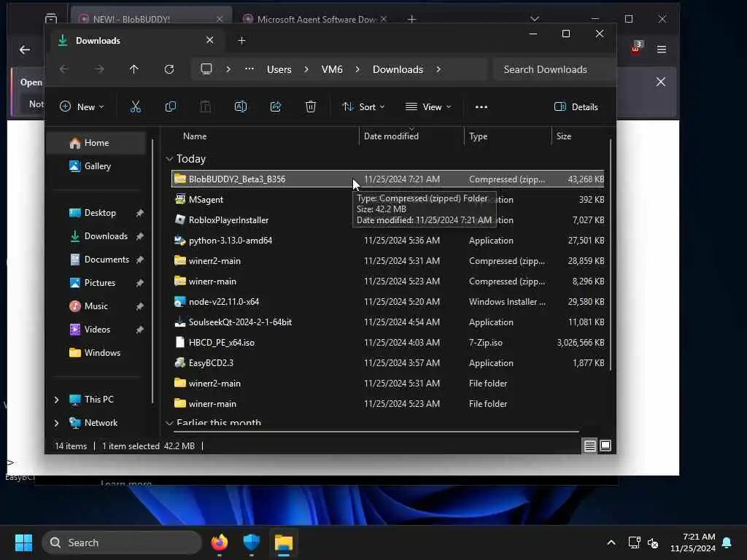Click the Copy icon in toolbar

170,106
